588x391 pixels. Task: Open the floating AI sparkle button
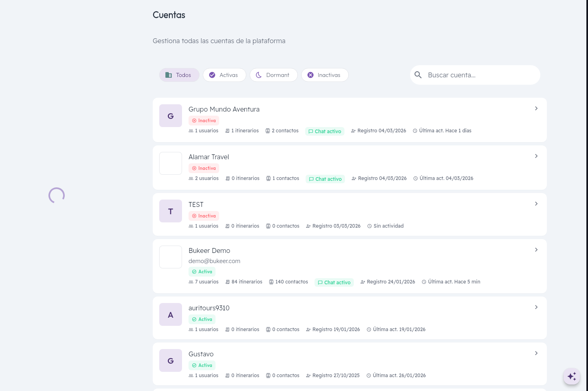(572, 376)
